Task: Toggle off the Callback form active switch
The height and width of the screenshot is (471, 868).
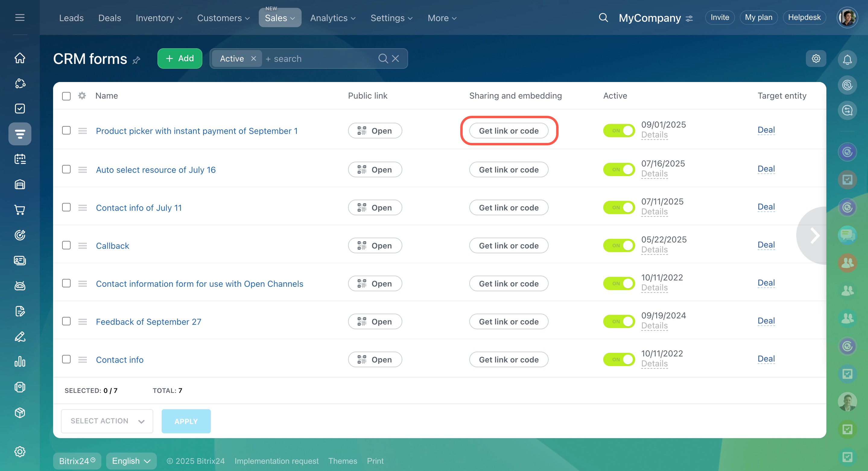Action: 619,246
